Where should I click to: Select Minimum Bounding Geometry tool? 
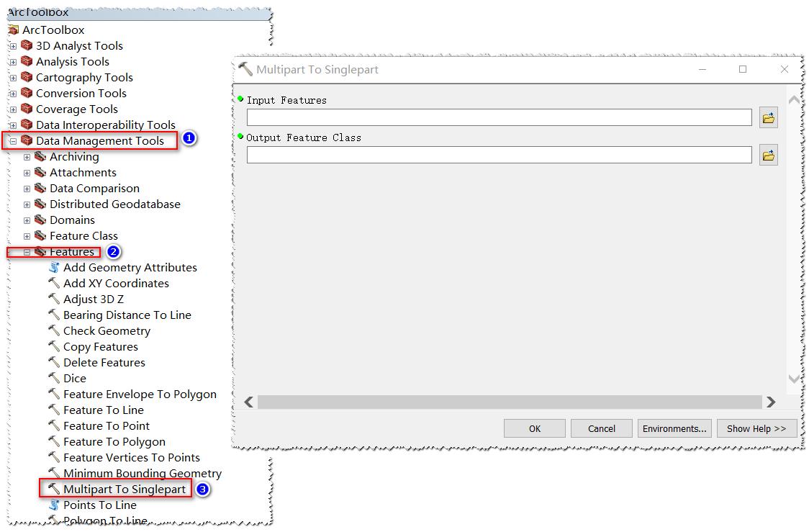pos(143,474)
